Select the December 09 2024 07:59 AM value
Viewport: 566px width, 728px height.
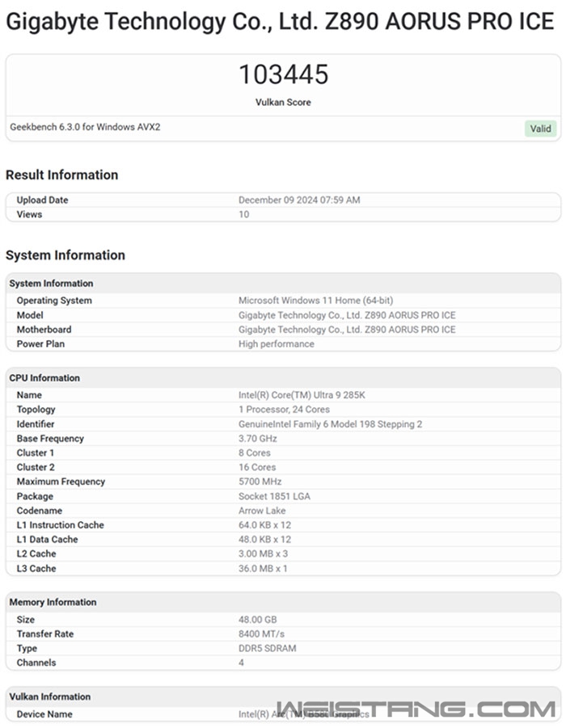(299, 200)
